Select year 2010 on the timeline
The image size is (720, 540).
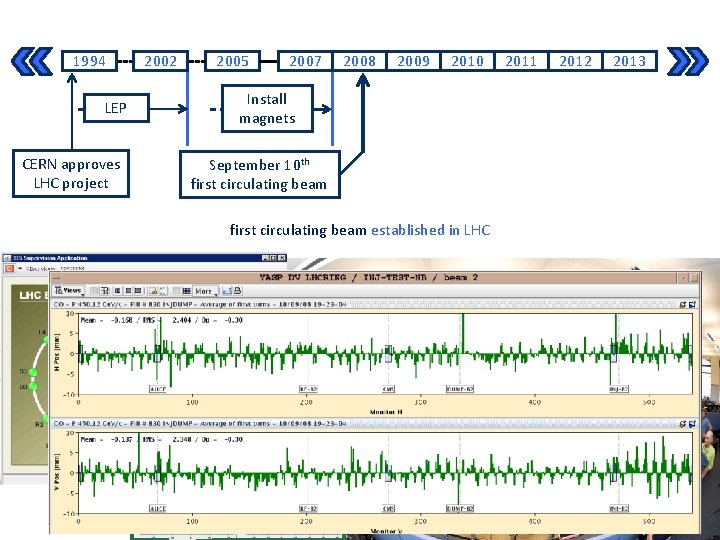[467, 61]
